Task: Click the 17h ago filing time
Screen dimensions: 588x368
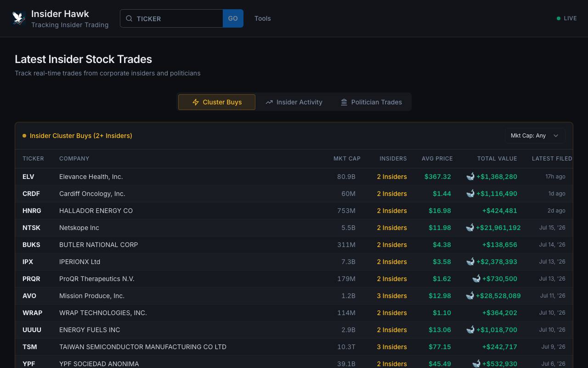Action: point(555,177)
